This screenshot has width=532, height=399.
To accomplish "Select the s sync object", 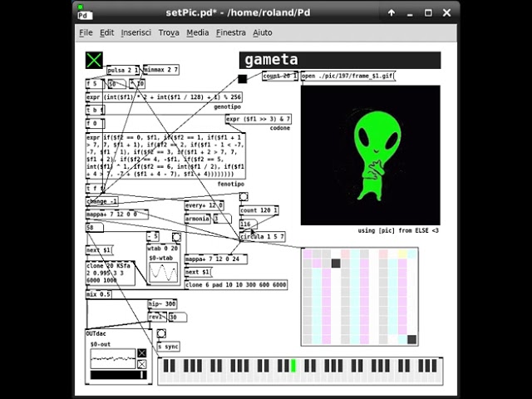I will click(169, 347).
